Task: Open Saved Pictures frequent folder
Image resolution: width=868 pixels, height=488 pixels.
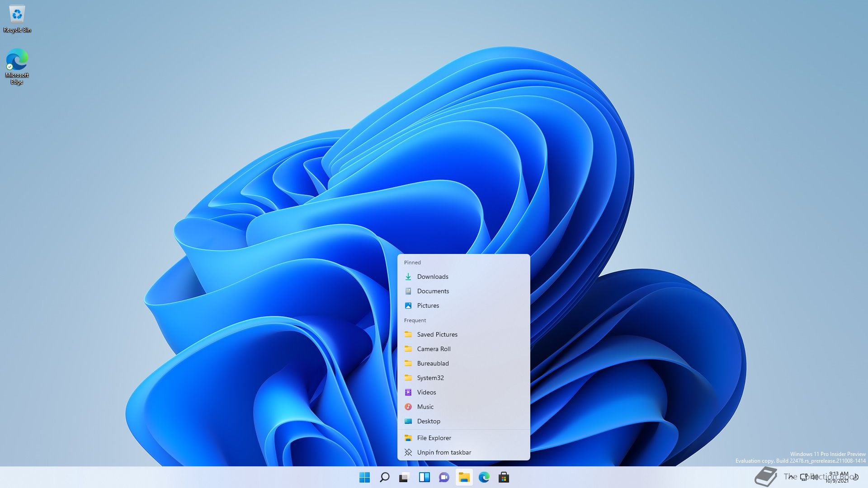Action: pyautogui.click(x=463, y=334)
